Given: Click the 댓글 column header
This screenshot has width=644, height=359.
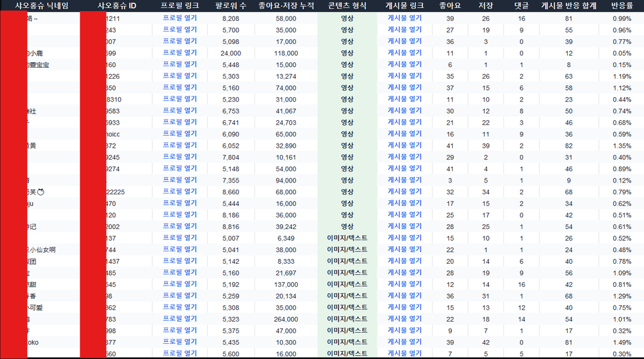Looking at the screenshot, I should click(522, 6).
